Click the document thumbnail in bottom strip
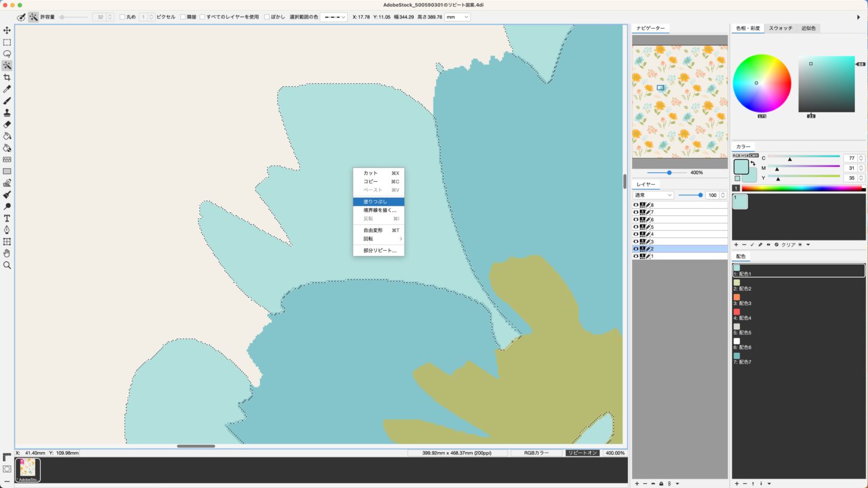 28,469
